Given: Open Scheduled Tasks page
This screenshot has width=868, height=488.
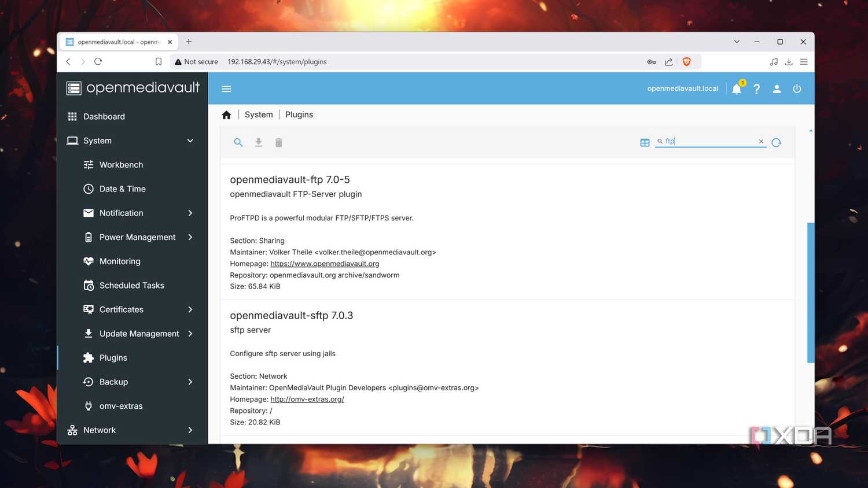Looking at the screenshot, I should (133, 286).
